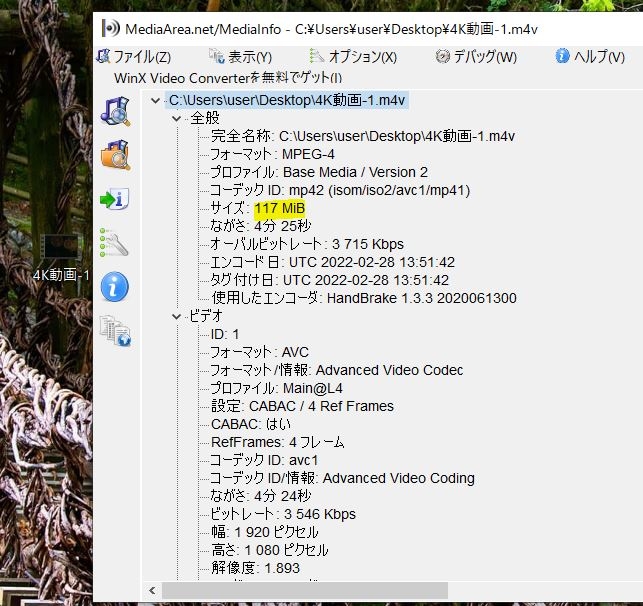Screen dimensions: 643x606
Task: Select the フォーマット: MPEG-4 row
Action: click(272, 154)
